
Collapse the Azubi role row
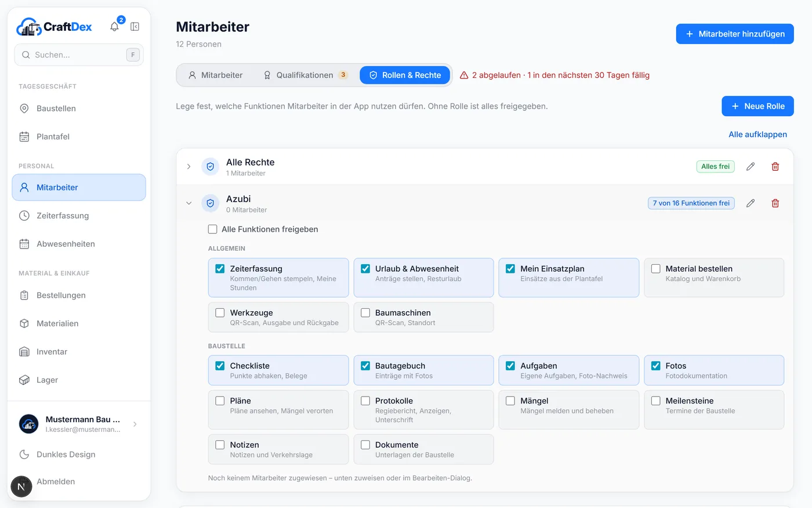point(188,203)
